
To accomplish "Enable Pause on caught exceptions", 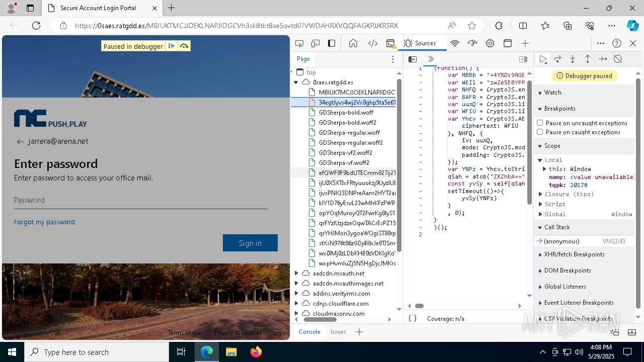I will click(x=540, y=132).
